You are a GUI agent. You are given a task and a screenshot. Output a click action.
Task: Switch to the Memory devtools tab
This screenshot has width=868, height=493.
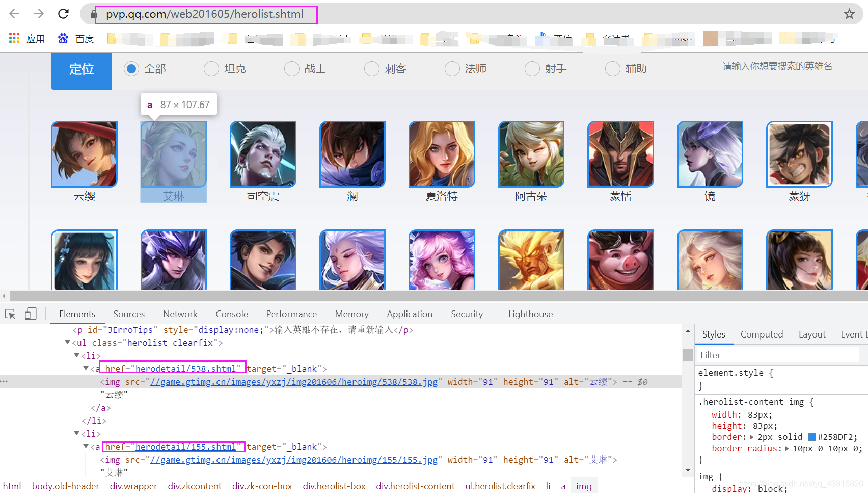351,314
